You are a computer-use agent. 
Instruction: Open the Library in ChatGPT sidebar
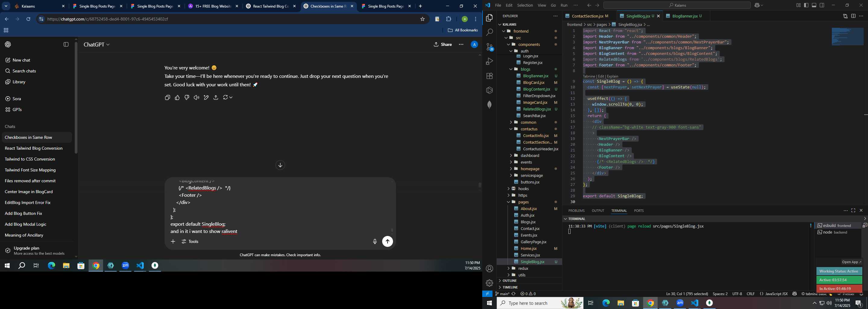point(15,82)
